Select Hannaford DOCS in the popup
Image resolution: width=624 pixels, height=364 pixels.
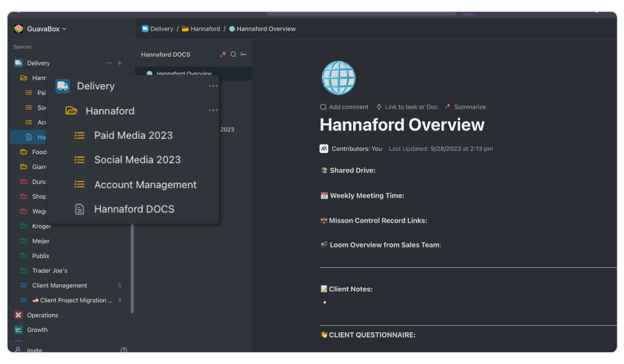(134, 209)
